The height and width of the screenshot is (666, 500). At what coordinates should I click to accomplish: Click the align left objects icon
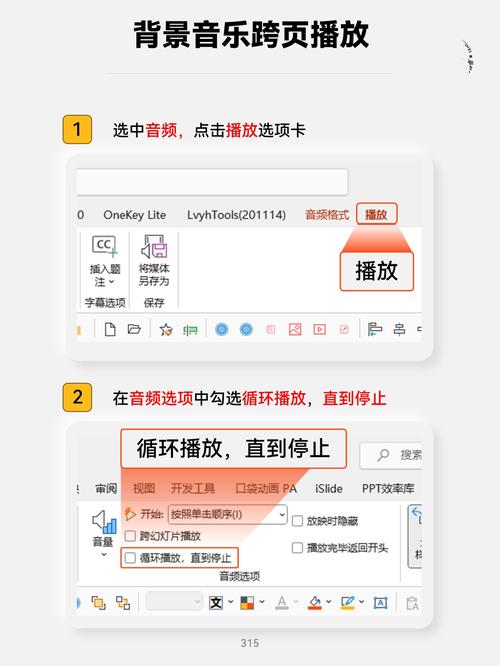tap(375, 329)
